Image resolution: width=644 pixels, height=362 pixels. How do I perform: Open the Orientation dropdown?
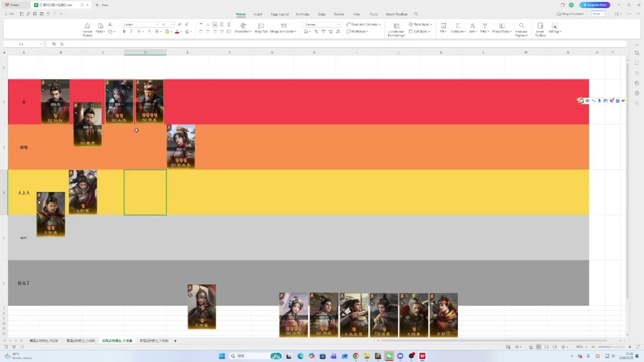point(243,28)
